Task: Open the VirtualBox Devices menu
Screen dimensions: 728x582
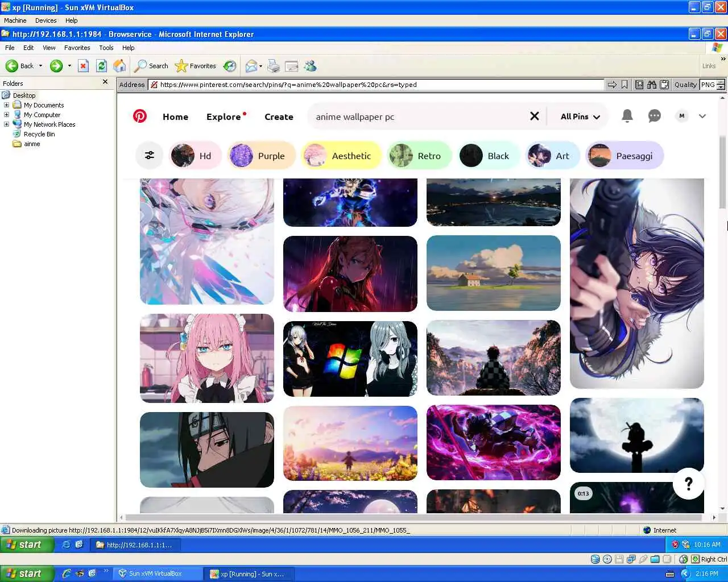Action: coord(45,20)
